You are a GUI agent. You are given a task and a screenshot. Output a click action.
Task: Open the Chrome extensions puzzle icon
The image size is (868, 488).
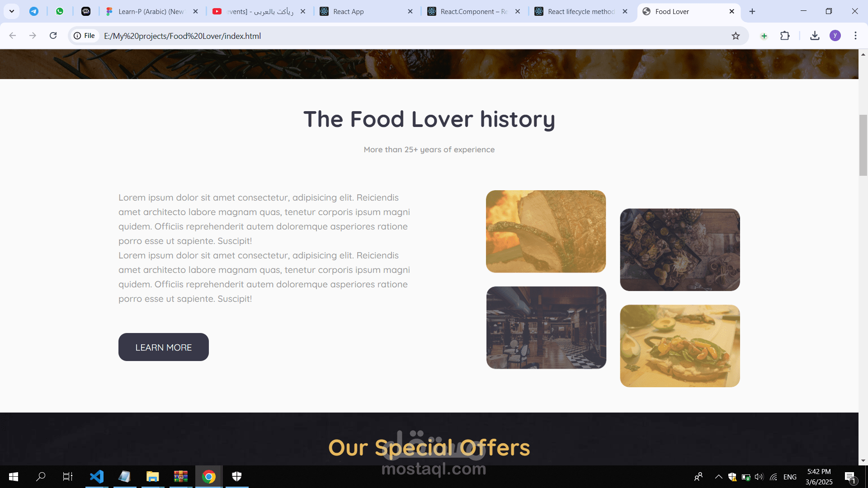(x=785, y=36)
